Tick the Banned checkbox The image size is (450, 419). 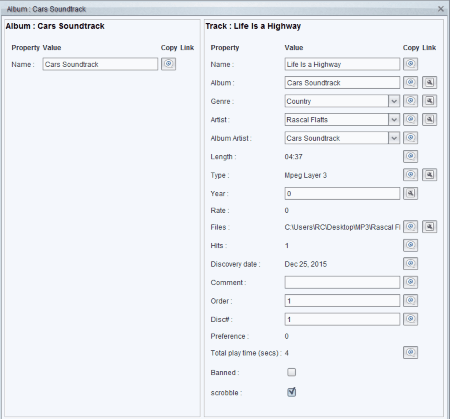(x=292, y=372)
